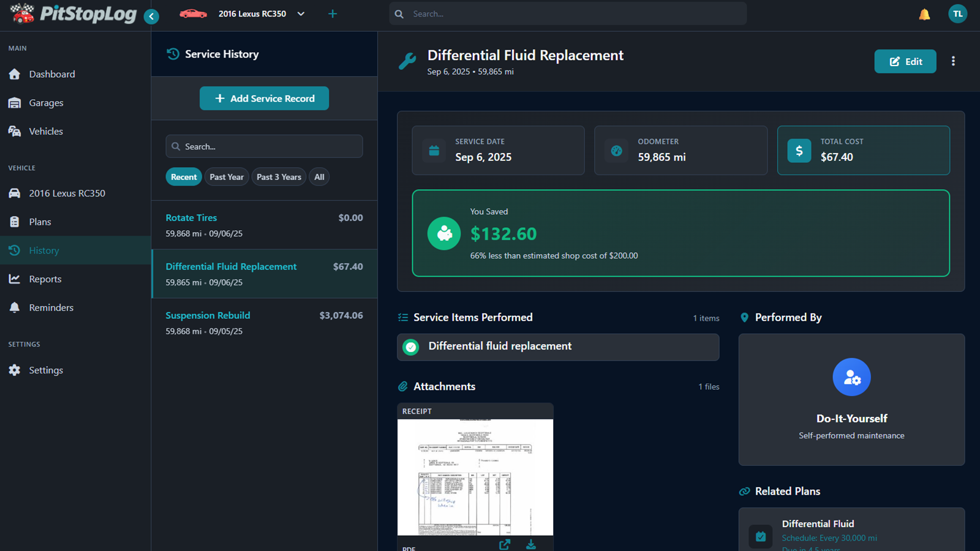Enable the Past Year filter

pyautogui.click(x=227, y=176)
